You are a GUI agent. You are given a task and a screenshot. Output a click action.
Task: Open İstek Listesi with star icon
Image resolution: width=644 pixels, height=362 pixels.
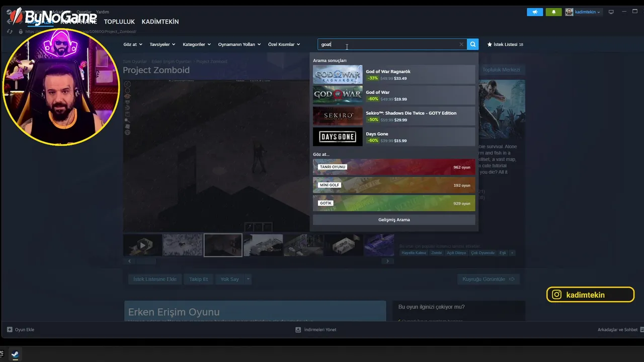coord(505,44)
